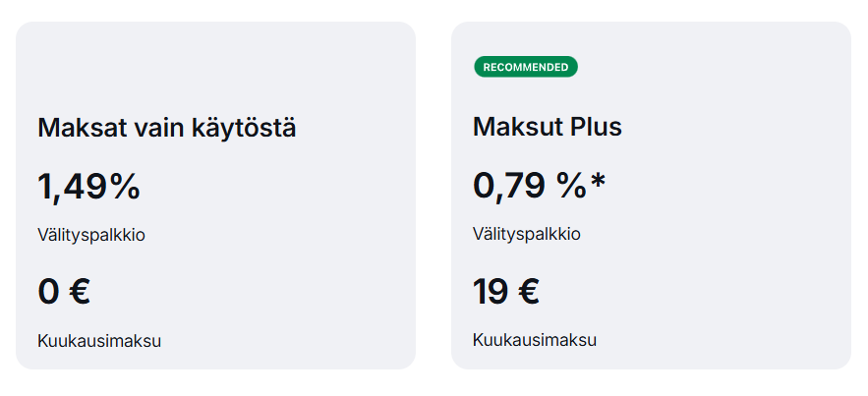Click the percent sign in 1,49%
The width and height of the screenshot is (868, 396).
pyautogui.click(x=125, y=187)
